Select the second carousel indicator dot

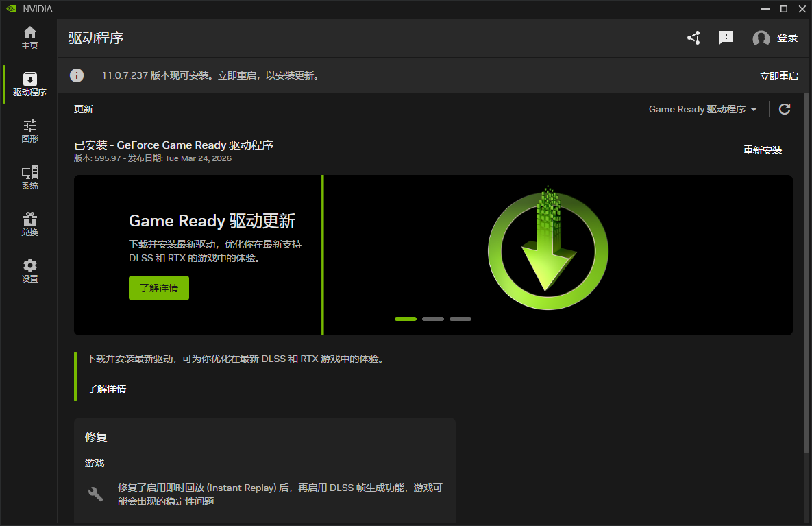click(x=432, y=318)
